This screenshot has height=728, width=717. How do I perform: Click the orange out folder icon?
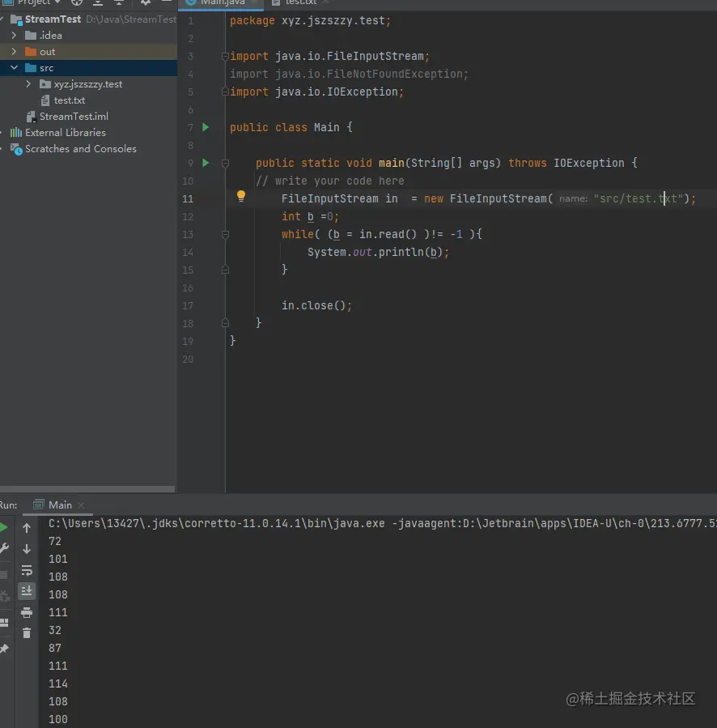(31, 52)
